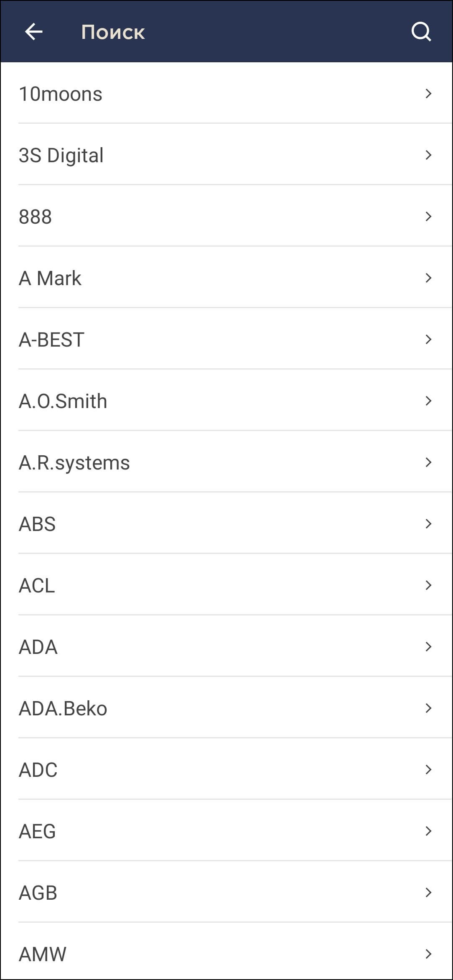453x980 pixels.
Task: Tap the ABS row chevron icon
Action: 428,524
